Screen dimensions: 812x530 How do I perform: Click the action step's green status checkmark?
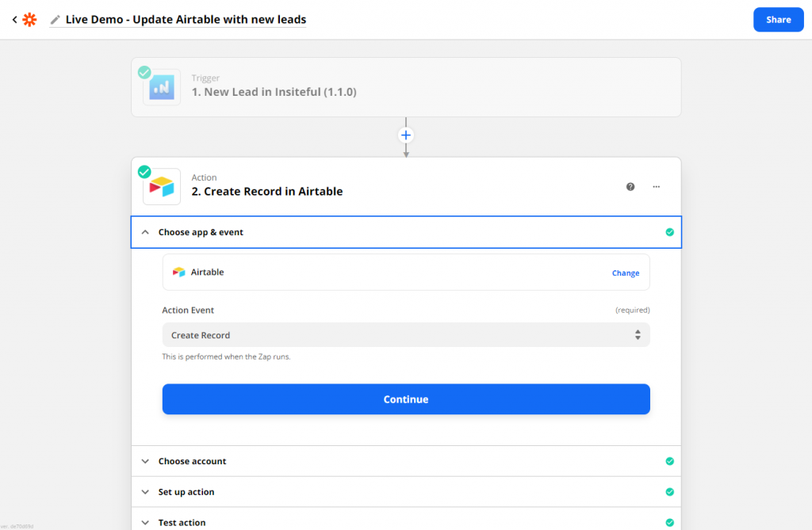[x=144, y=171]
